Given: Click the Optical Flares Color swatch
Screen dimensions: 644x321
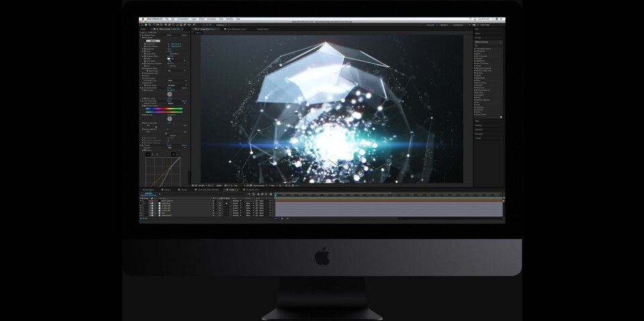Looking at the screenshot, I should click(169, 59).
